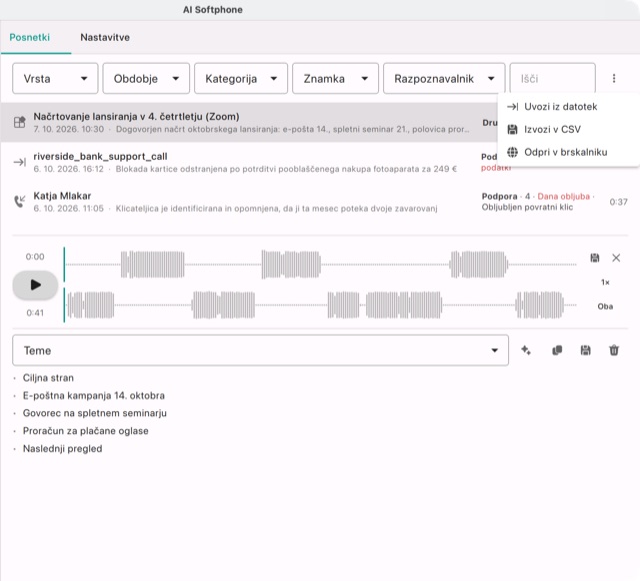Click the import arrow icon beside riverside_bank_support_call
The width and height of the screenshot is (640, 581).
pos(20,163)
